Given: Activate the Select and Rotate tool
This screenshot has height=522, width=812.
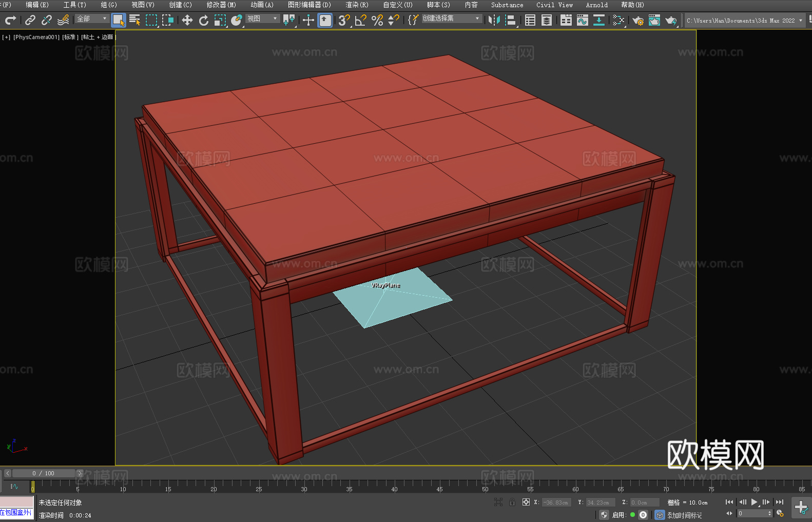Looking at the screenshot, I should pos(204,20).
